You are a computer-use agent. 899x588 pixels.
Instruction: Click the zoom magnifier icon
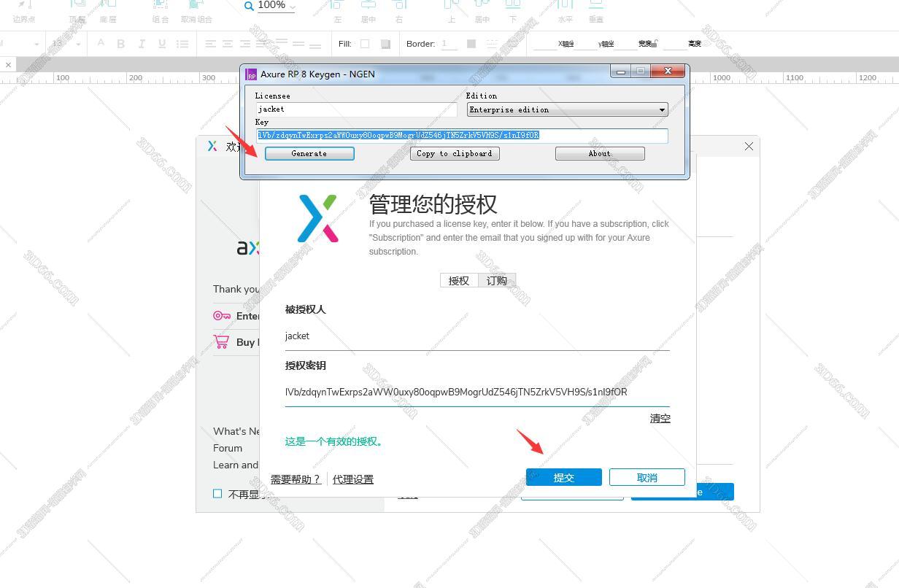point(249,6)
